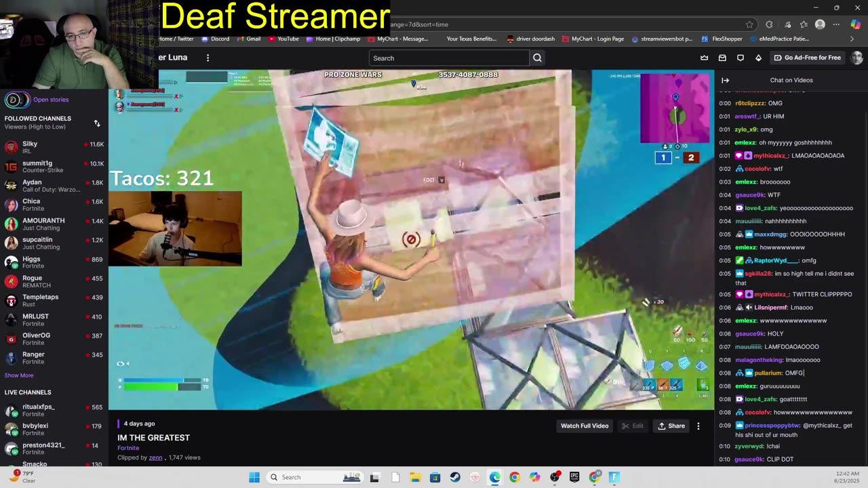Click the clip options three-dot icon
The width and height of the screenshot is (868, 488).
[698, 426]
